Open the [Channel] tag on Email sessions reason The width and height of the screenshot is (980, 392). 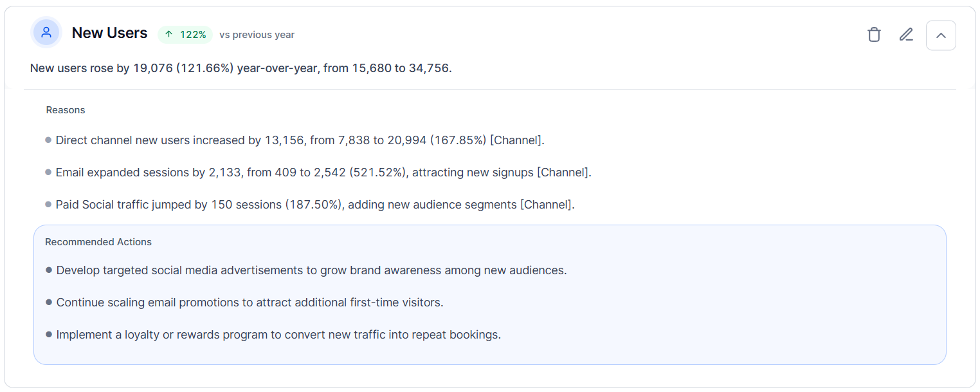pos(564,173)
